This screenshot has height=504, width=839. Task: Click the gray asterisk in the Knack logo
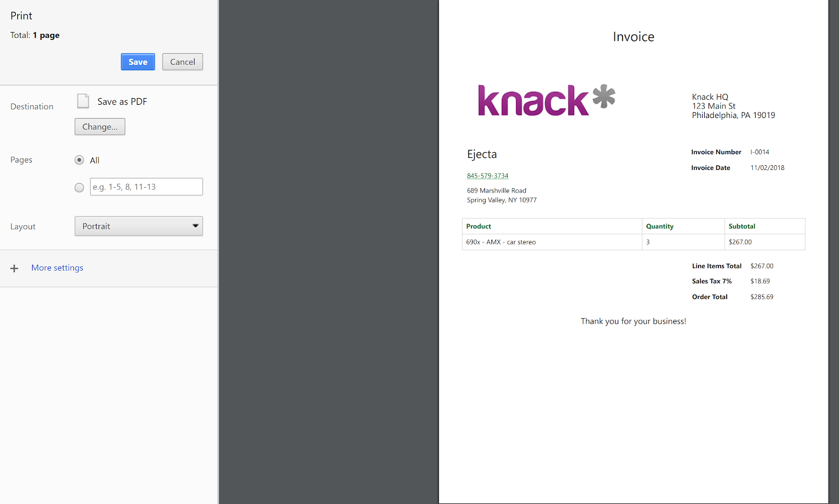(604, 96)
